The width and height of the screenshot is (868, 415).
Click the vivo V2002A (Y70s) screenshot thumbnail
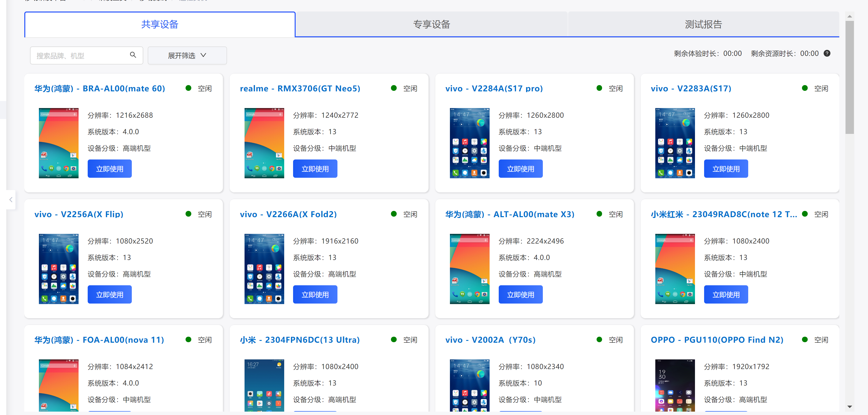tap(469, 385)
